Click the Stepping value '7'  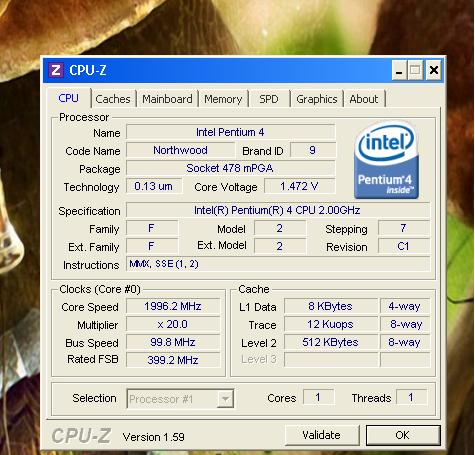[x=404, y=228]
